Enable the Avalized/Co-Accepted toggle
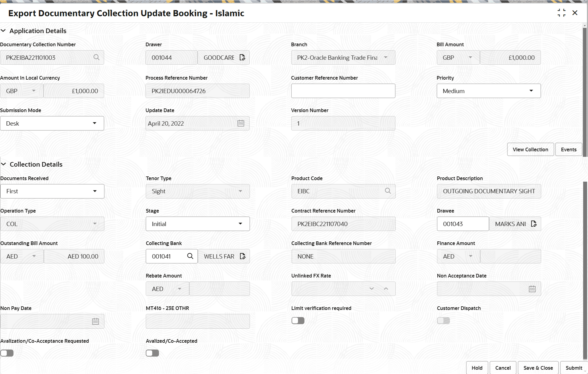 coord(152,353)
